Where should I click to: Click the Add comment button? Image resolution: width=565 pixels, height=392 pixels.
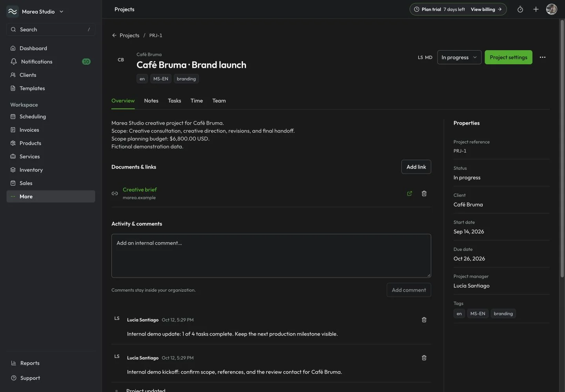(x=409, y=290)
